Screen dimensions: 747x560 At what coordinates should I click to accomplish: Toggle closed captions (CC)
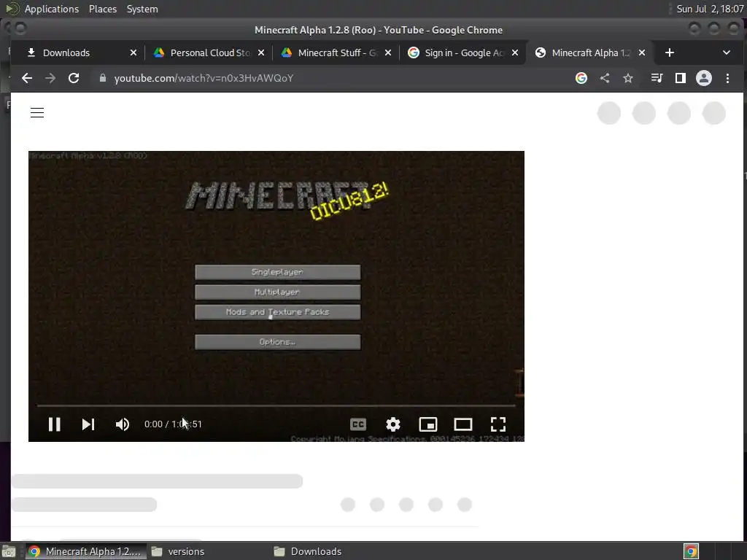click(358, 424)
